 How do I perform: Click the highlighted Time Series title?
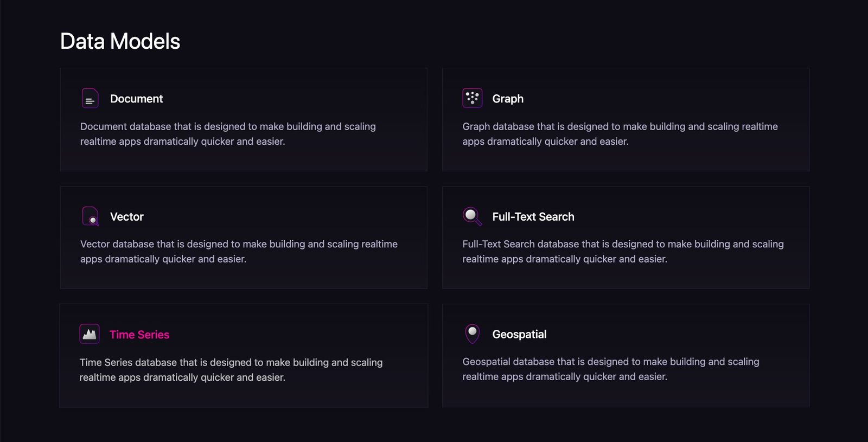click(139, 335)
